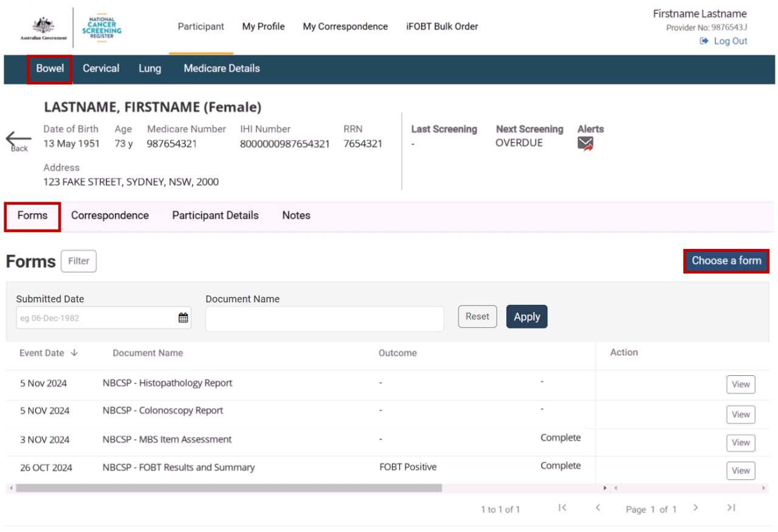Screen dimensions: 778x532
Task: Click the Apply button
Action: (527, 316)
